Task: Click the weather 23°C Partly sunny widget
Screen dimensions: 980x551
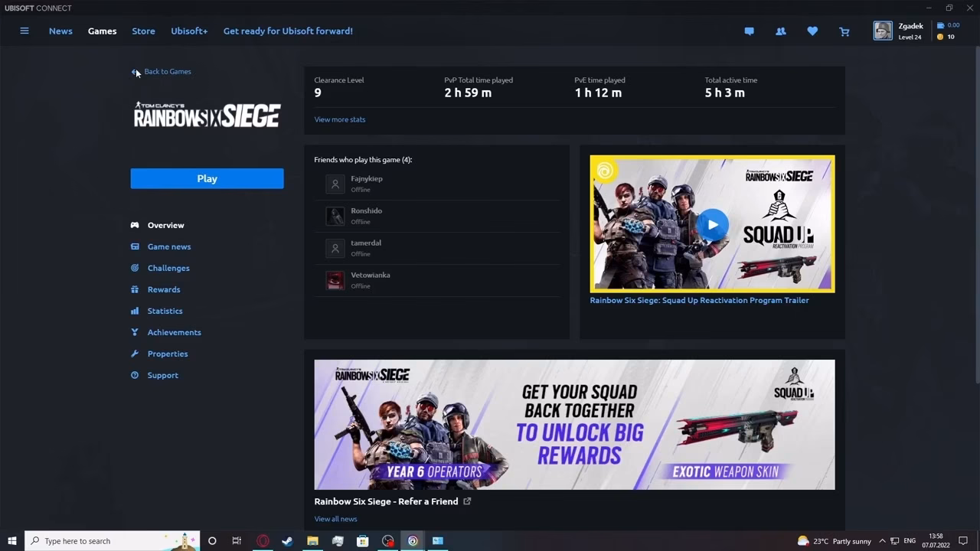Action: 834,541
